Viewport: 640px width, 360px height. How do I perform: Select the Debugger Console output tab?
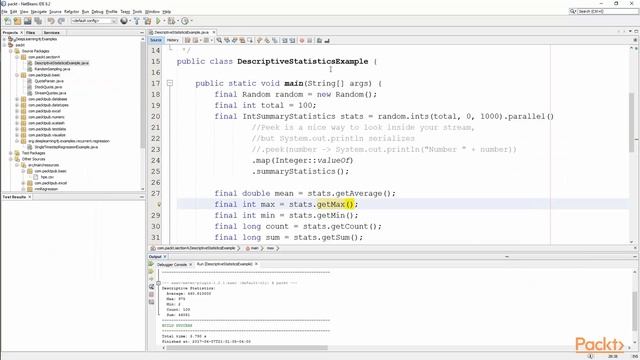tap(171, 264)
